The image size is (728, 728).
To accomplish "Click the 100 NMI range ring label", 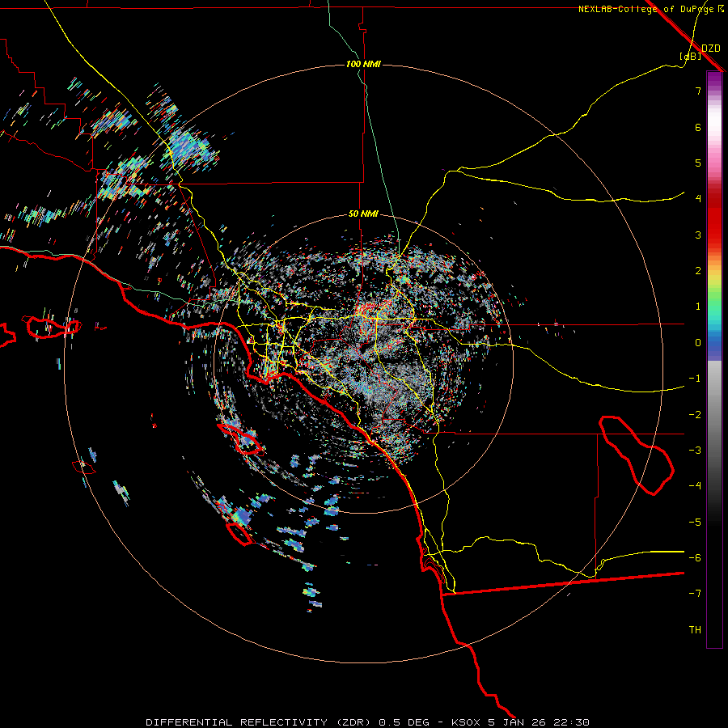I will point(363,64).
